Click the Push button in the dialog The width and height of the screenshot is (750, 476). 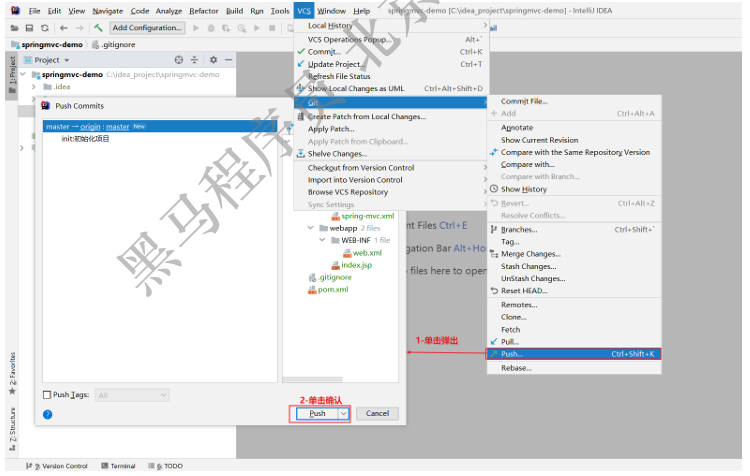(317, 413)
